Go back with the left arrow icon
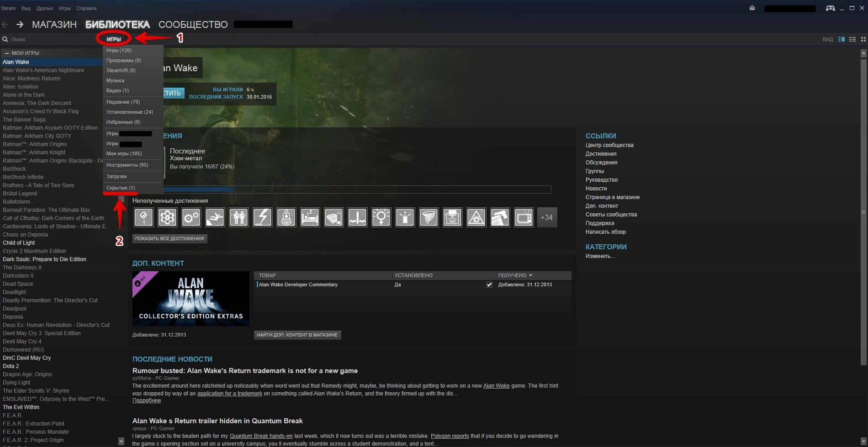Viewport: 868px width, 447px height. pyautogui.click(x=5, y=25)
